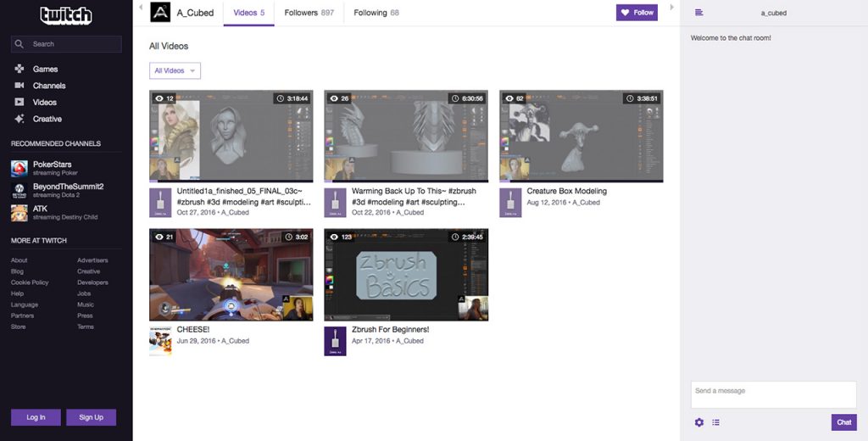The height and width of the screenshot is (441, 868).
Task: Click the Log In button
Action: [36, 417]
